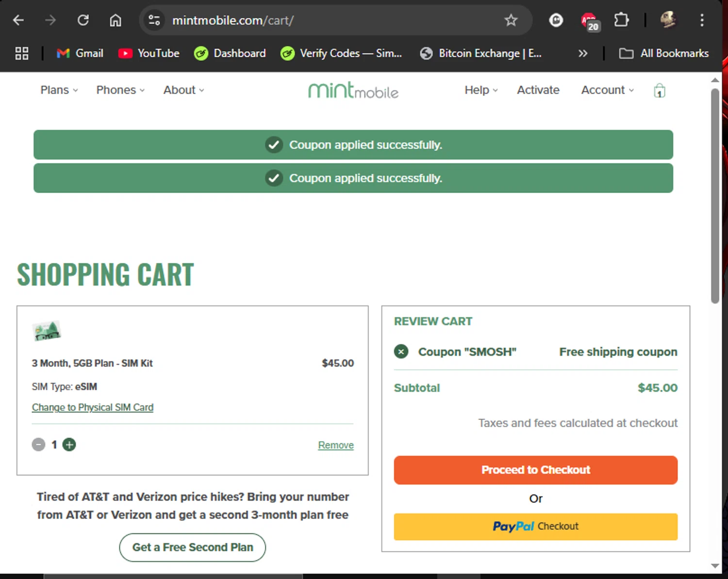The image size is (728, 579).
Task: Click Taxes and fees calculated at checkout
Action: coord(578,423)
